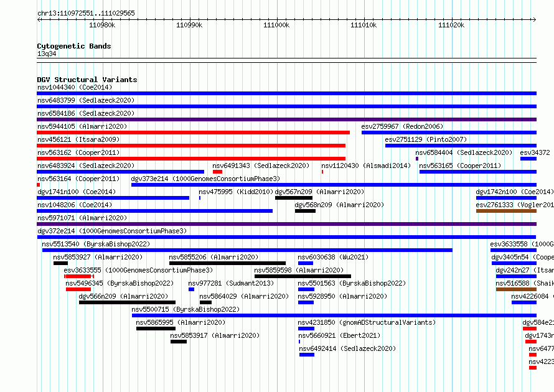The height and width of the screenshot is (392, 554).
Task: Open nsv5859598 (Almarri2020) label
Action: click(x=299, y=270)
